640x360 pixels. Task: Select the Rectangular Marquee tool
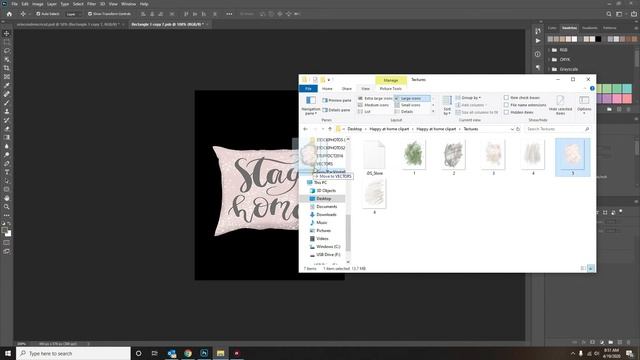click(x=7, y=42)
